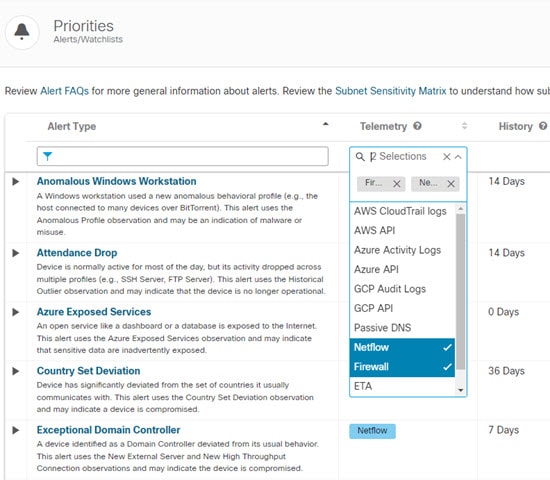Click the Priorities bell icon

(x=22, y=32)
